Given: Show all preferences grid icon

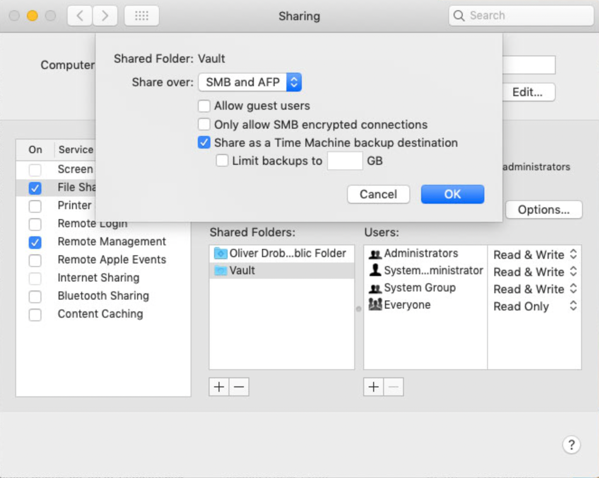Looking at the screenshot, I should [x=142, y=16].
